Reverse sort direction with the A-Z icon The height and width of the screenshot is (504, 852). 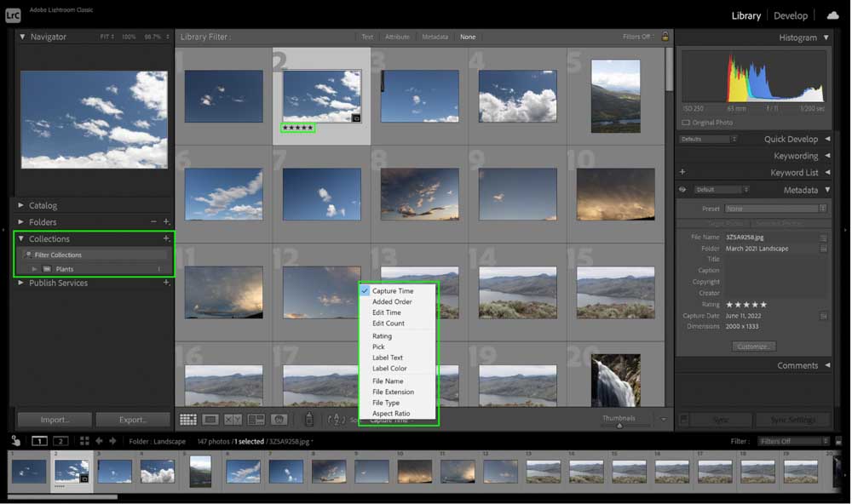click(337, 419)
